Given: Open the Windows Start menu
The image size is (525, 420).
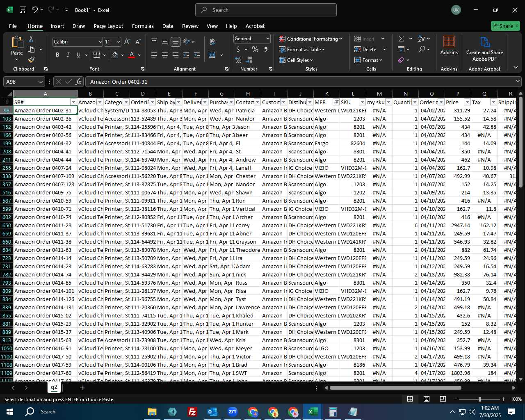Looking at the screenshot, I should [10, 411].
